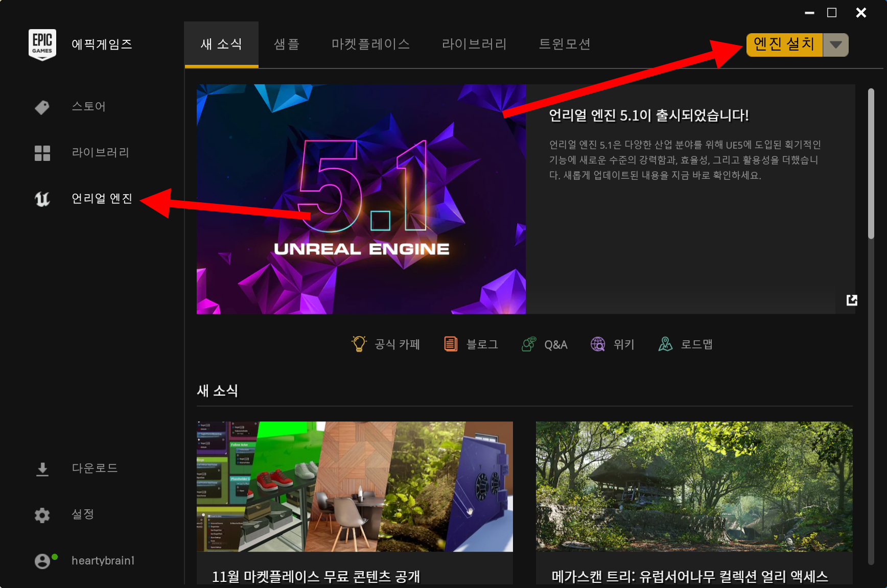Select the Unreal Engine logo icon in sidebar

coord(42,199)
